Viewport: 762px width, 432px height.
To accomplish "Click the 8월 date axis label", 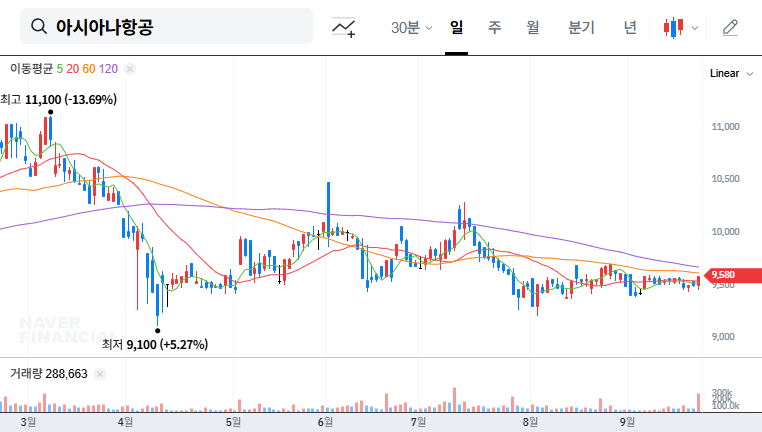I will (x=531, y=422).
